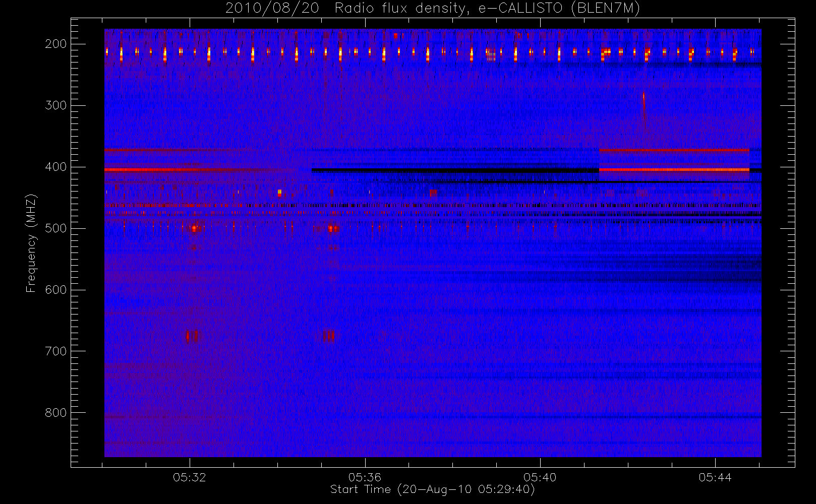This screenshot has height=504, width=816.
Task: Click the 500 frequency tick label
Action: [x=56, y=228]
